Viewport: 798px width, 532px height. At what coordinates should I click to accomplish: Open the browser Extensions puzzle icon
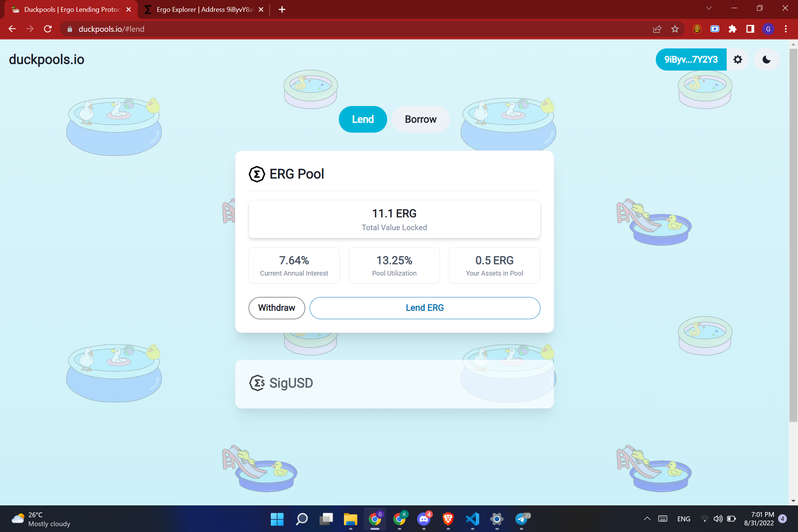pyautogui.click(x=732, y=29)
